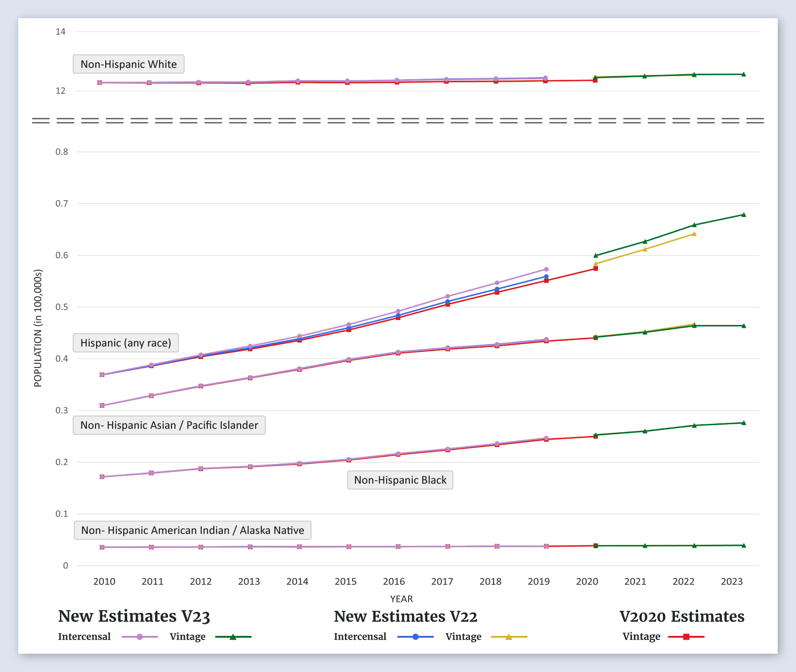Select the Non-Hispanic White series label
This screenshot has width=796, height=672.
[x=129, y=64]
